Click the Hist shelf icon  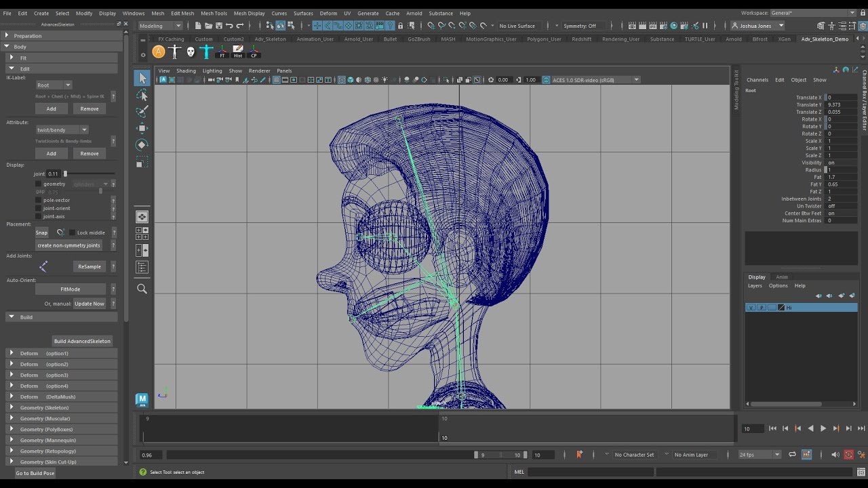(238, 52)
